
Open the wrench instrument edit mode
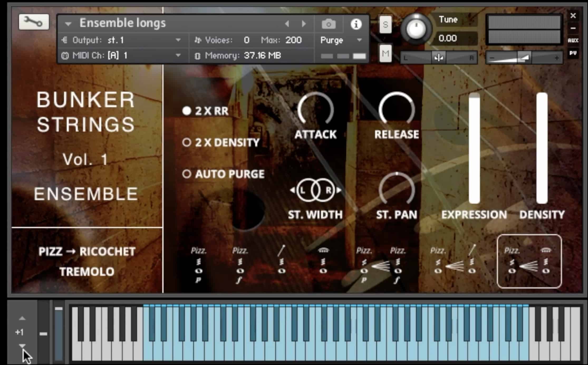coord(34,22)
